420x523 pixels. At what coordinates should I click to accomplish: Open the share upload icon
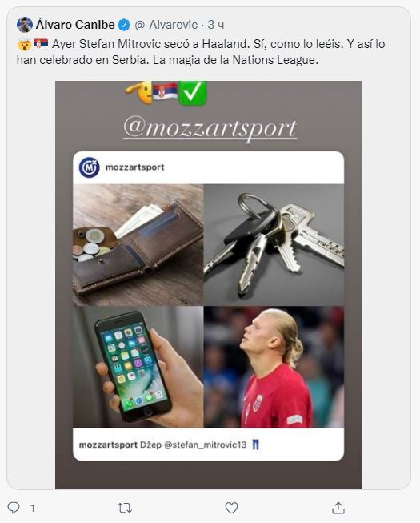[x=338, y=508]
